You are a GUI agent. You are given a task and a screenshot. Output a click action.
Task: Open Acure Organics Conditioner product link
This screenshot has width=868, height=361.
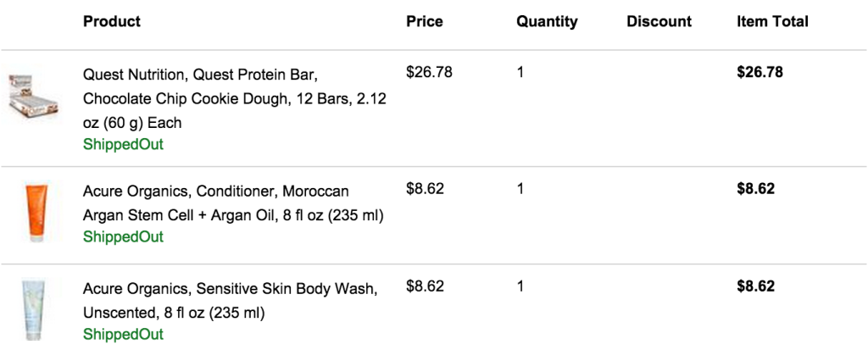(233, 203)
